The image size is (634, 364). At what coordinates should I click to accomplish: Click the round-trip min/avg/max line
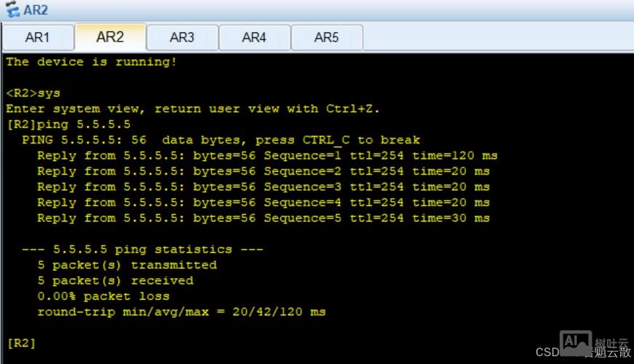[181, 312]
